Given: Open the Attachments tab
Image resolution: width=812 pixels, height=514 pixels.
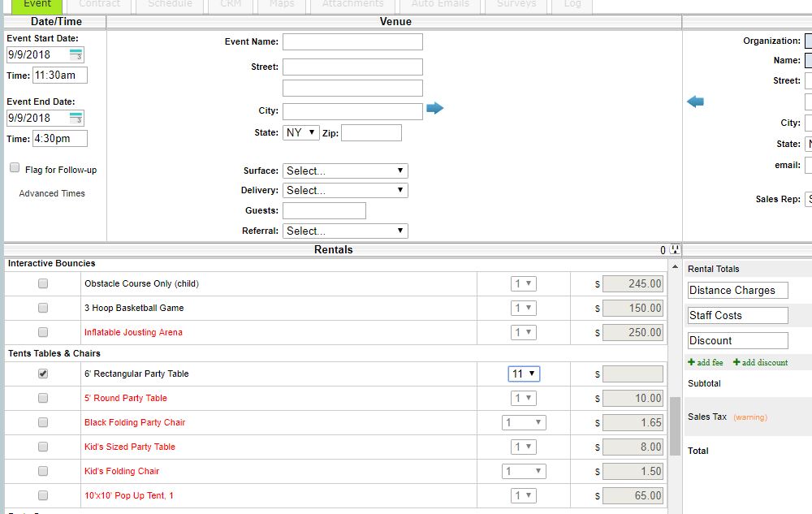Looking at the screenshot, I should point(352,4).
